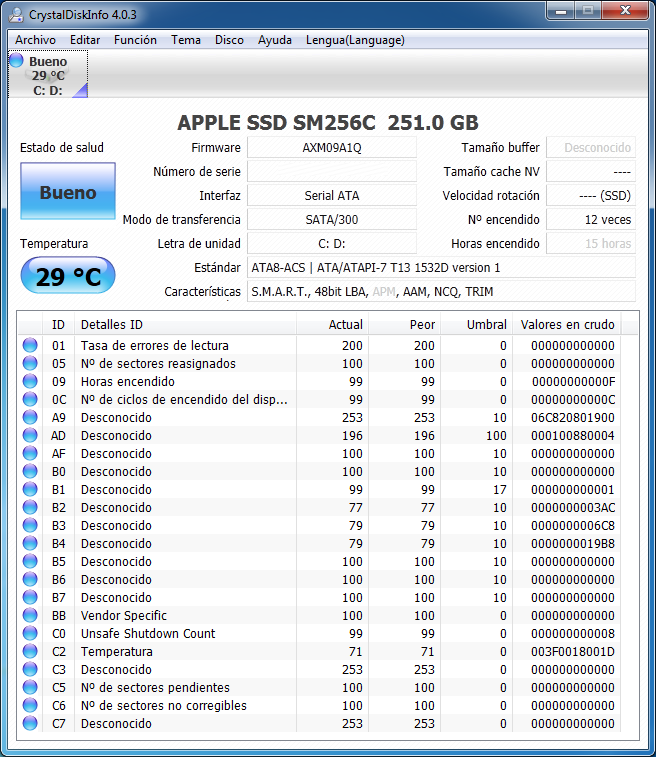Click the Características S.M.A.R.T. field

[x=441, y=292]
